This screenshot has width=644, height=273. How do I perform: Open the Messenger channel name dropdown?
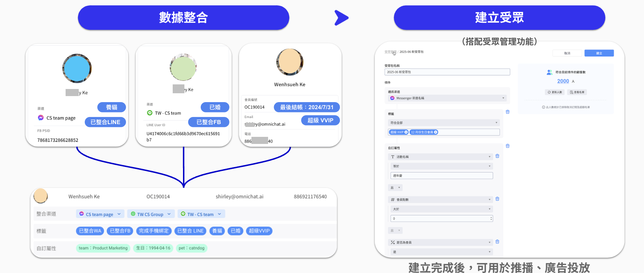click(447, 98)
